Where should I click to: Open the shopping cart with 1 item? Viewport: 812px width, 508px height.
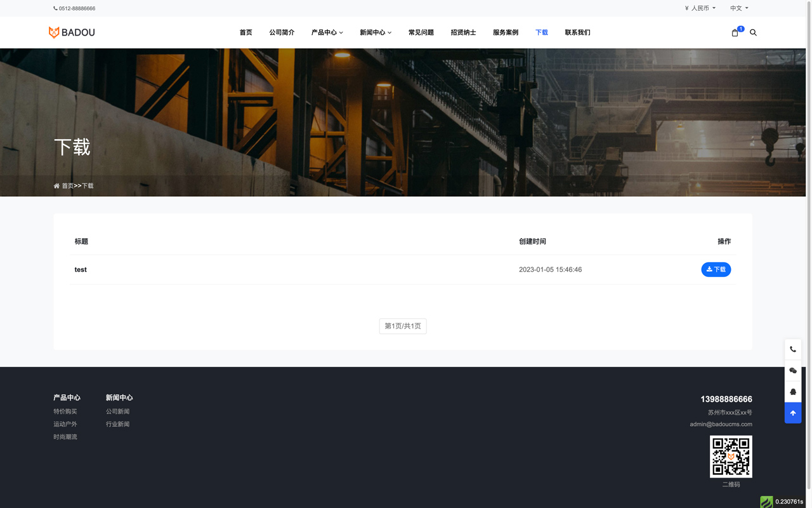pyautogui.click(x=735, y=32)
